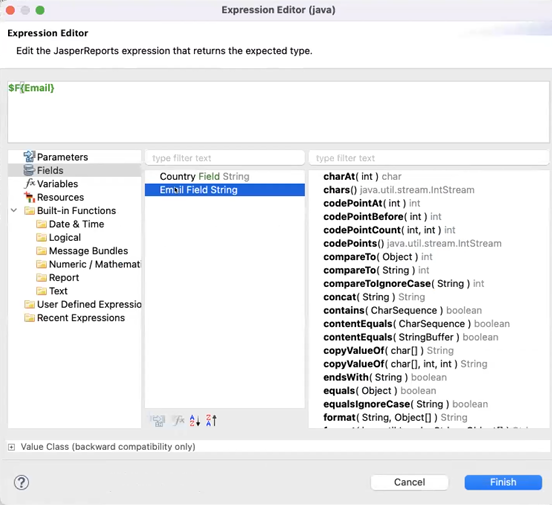Viewport: 552px width, 505px height.
Task: Click the Parameters category icon
Action: coord(29,157)
